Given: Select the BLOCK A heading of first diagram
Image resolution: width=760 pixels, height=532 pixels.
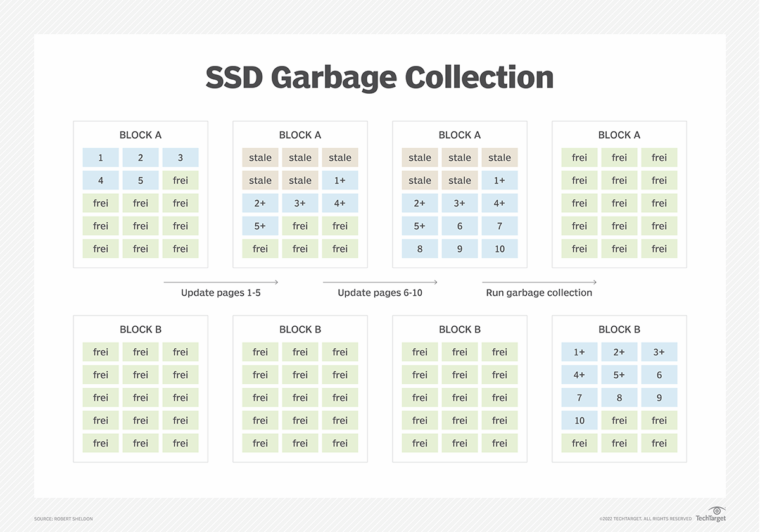Looking at the screenshot, I should [140, 135].
